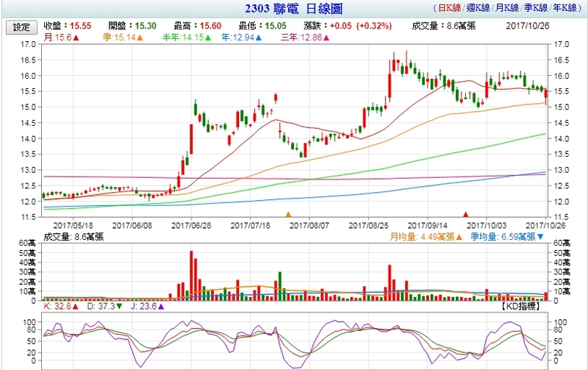
Task: Click the magenta up arrow beside 三年:12.86
Action: point(326,38)
